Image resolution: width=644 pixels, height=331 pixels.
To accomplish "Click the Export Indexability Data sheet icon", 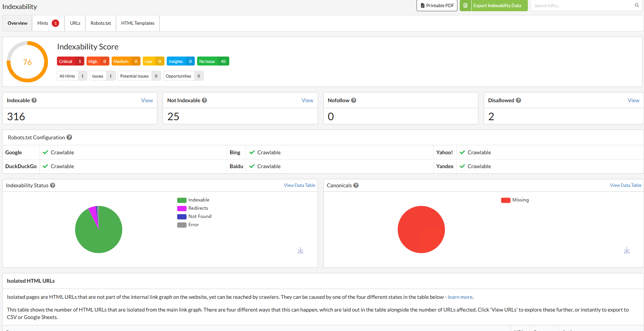I will (465, 6).
